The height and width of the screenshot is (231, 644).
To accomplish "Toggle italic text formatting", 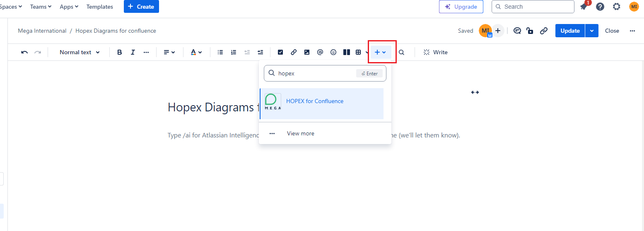I will point(133,52).
